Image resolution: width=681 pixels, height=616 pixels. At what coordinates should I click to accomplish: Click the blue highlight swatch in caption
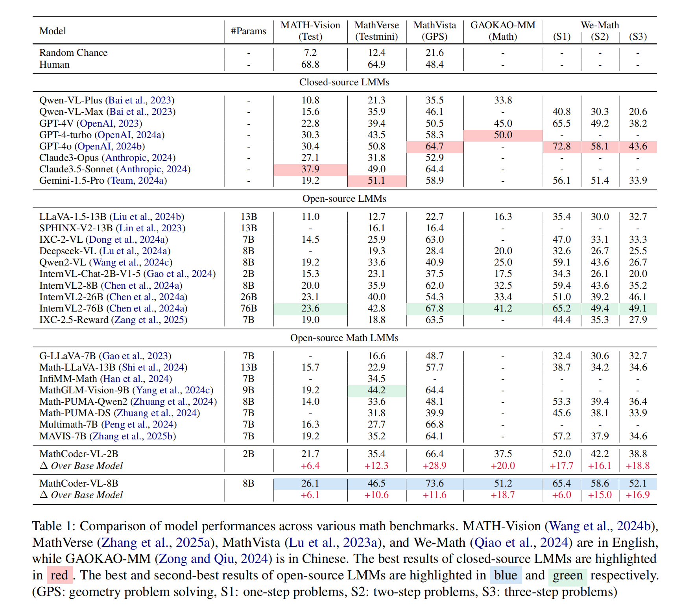click(506, 575)
